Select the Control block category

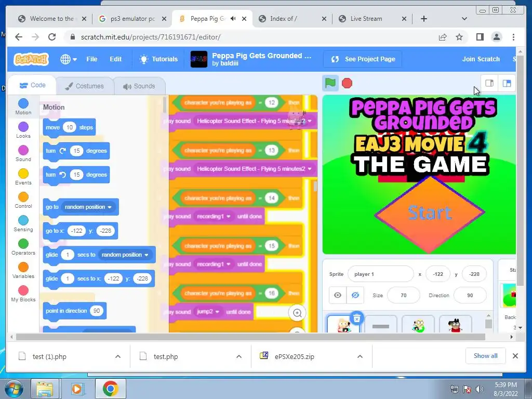click(x=23, y=200)
